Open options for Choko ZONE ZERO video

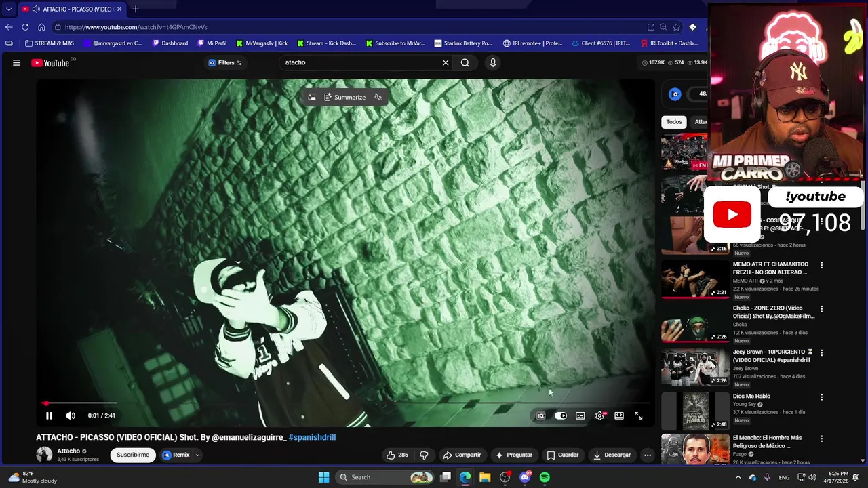(822, 309)
